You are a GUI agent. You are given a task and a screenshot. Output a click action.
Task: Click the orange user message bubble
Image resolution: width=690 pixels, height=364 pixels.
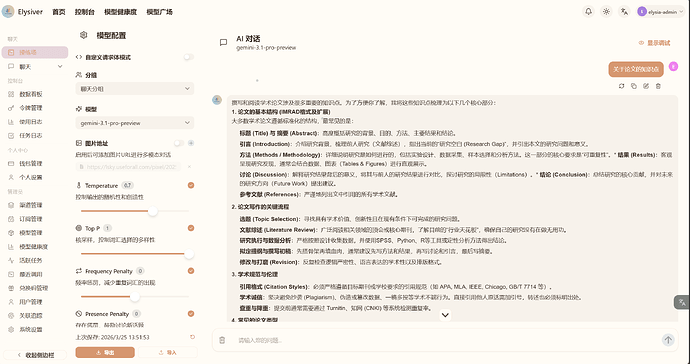636,69
